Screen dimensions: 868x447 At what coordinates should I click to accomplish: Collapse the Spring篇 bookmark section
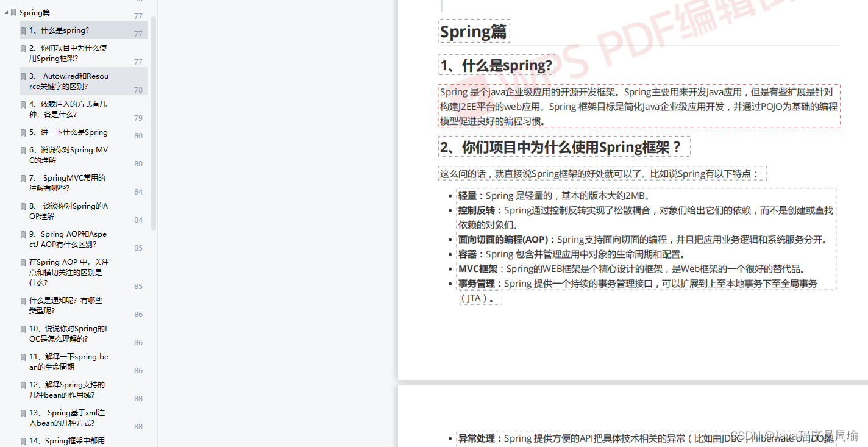[6, 13]
